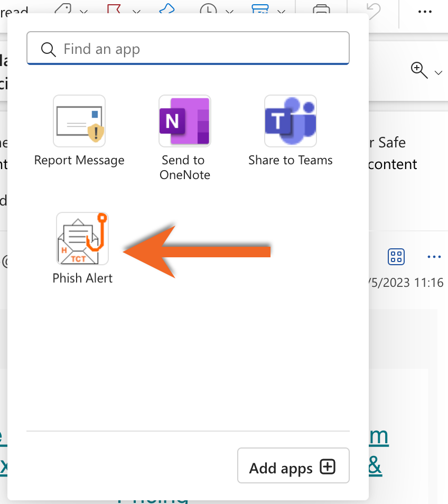The image size is (448, 504).
Task: Open message more actions blue ellipsis
Action: [x=433, y=257]
